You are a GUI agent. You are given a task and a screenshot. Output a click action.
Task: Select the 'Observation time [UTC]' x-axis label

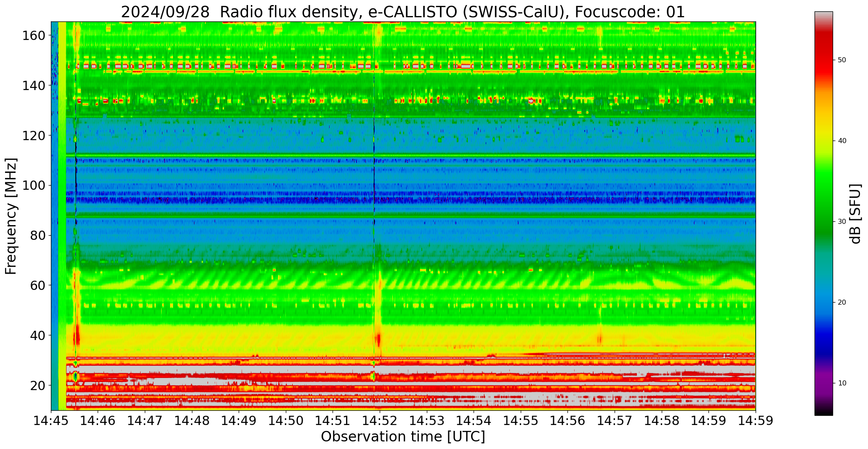(403, 436)
